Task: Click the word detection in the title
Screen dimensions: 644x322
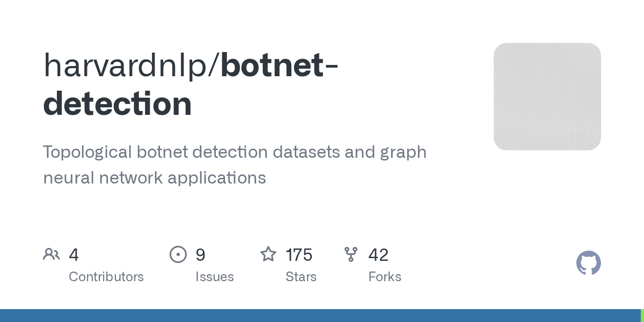Action: tap(118, 104)
